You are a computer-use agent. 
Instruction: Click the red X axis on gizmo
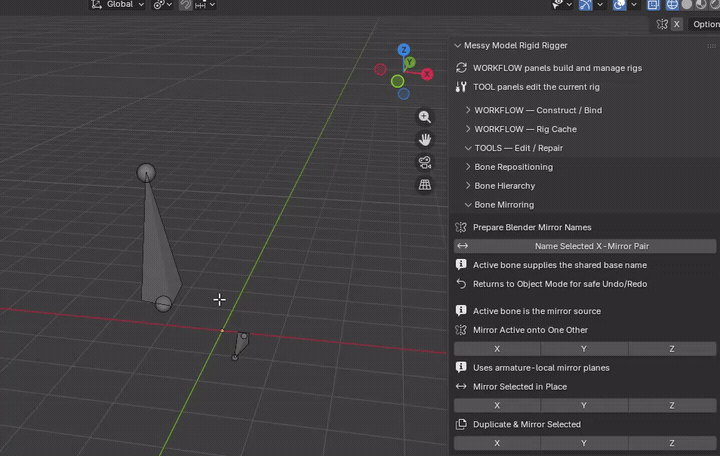point(427,74)
